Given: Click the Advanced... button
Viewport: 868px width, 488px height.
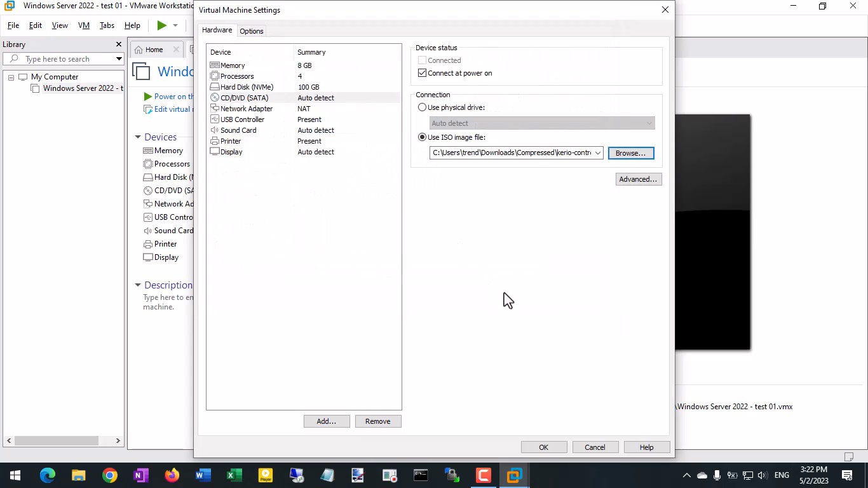Looking at the screenshot, I should pyautogui.click(x=639, y=179).
